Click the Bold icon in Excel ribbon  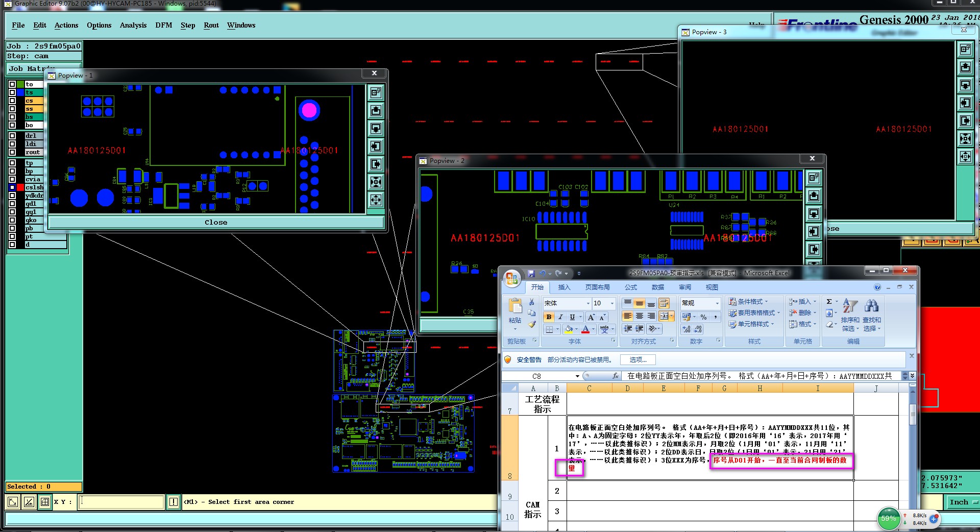point(549,317)
